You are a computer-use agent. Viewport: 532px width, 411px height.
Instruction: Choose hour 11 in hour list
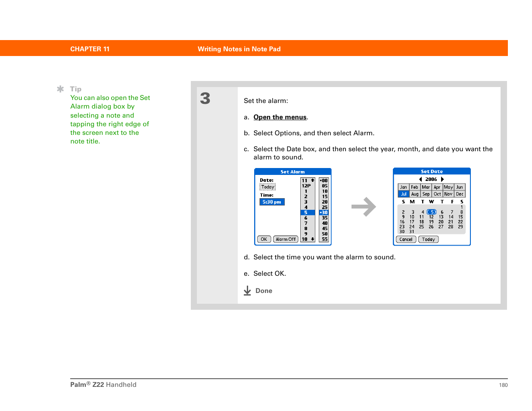[x=305, y=181]
